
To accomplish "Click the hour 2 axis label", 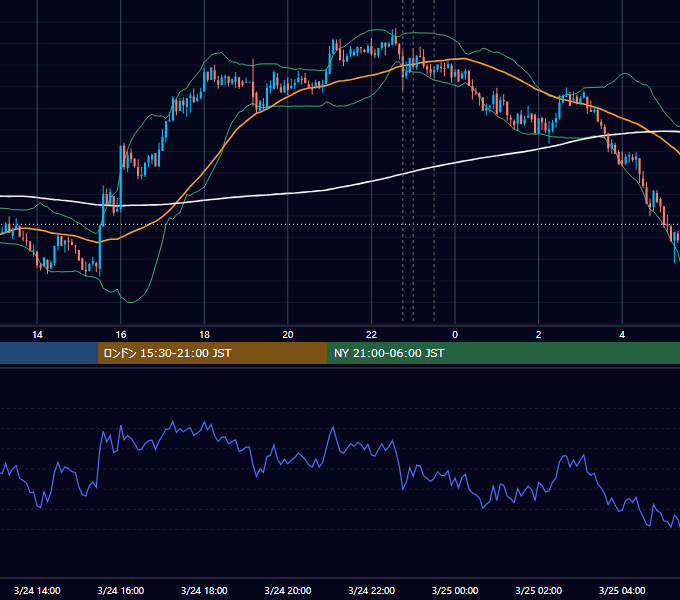I will 539,335.
